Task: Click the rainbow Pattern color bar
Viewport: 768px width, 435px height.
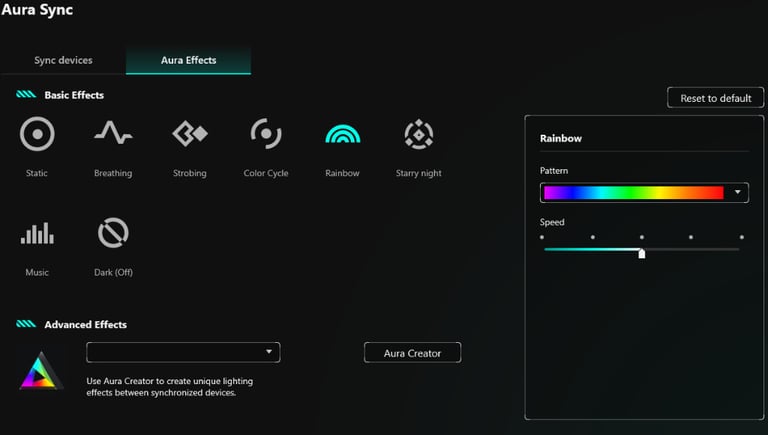Action: pyautogui.click(x=634, y=193)
